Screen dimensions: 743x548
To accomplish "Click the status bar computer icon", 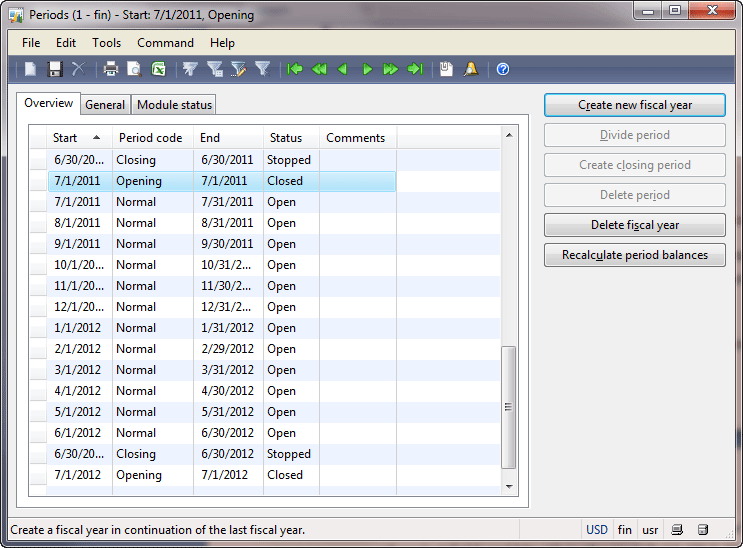I will (677, 530).
